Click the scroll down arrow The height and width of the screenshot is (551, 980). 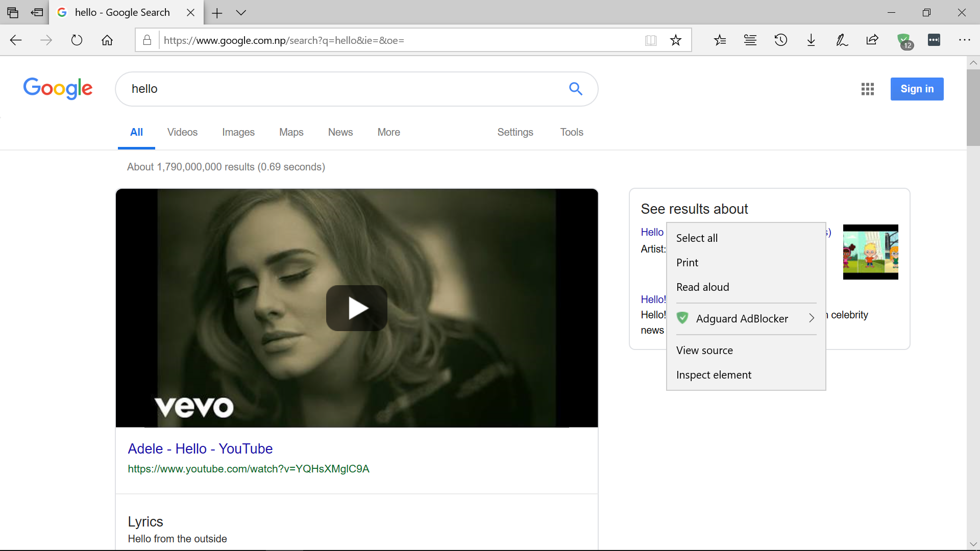click(973, 544)
